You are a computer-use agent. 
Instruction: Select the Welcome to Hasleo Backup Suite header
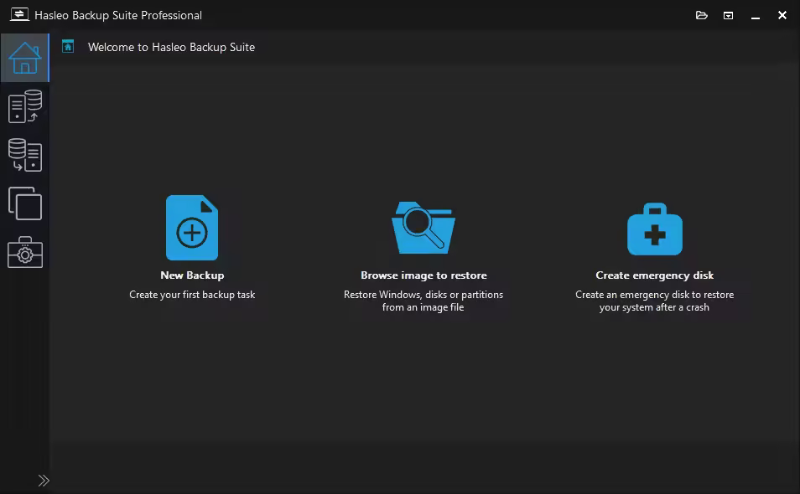(171, 47)
